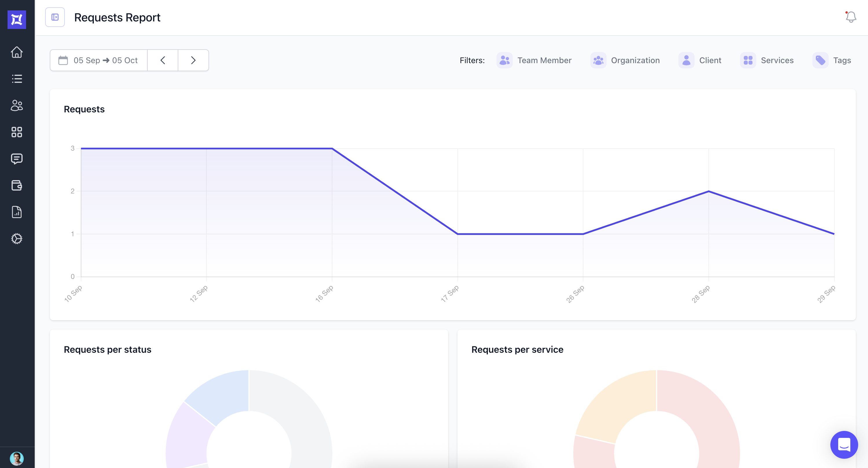Viewport: 868px width, 468px height.
Task: Open the settings gear icon in sidebar
Action: click(x=17, y=239)
